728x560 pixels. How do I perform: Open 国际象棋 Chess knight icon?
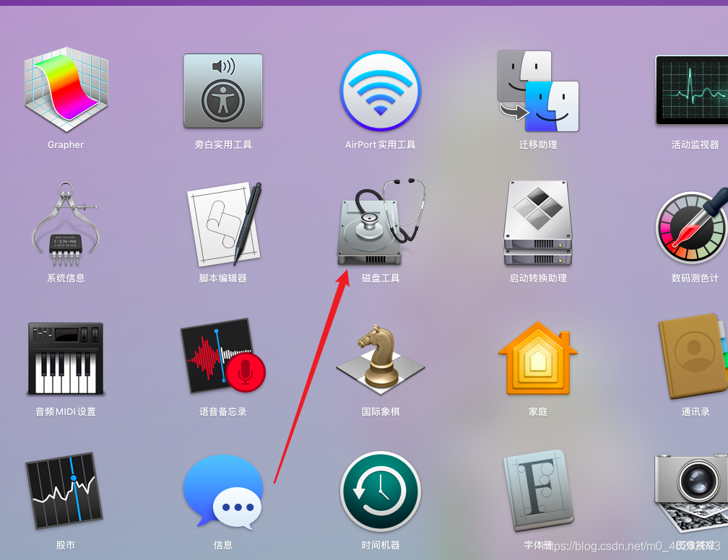point(380,358)
